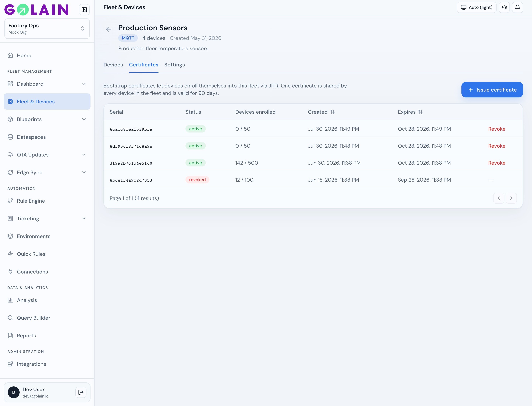Click the GOLAIN logo
The height and width of the screenshot is (406, 532).
point(37,10)
